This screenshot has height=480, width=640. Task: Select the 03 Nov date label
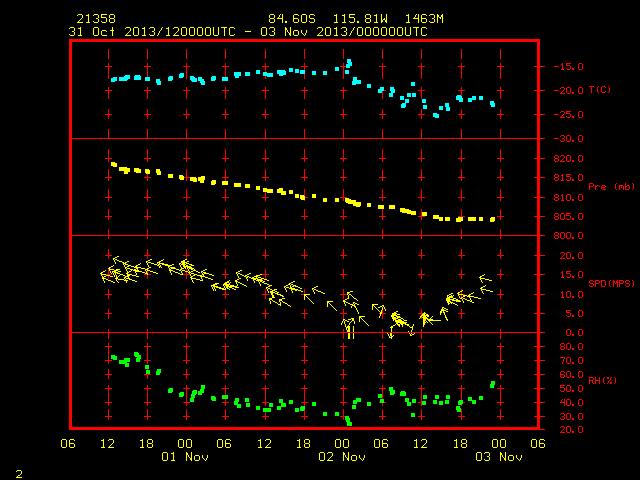[499, 457]
